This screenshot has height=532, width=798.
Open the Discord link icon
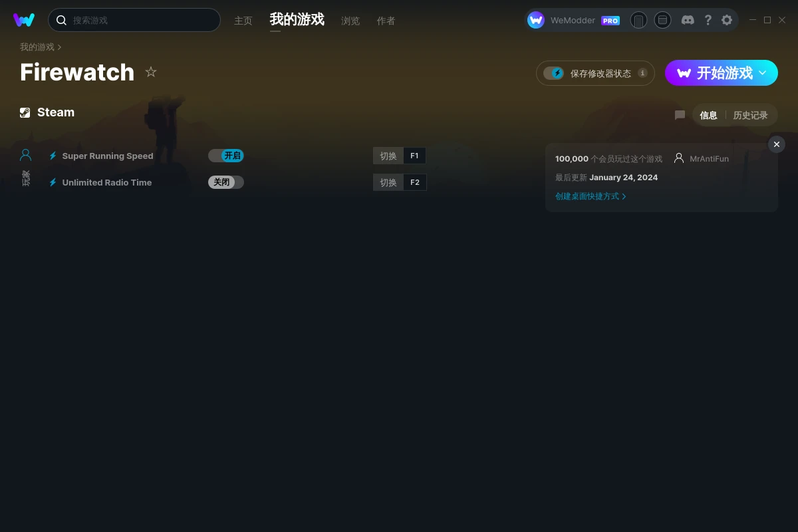pos(688,20)
